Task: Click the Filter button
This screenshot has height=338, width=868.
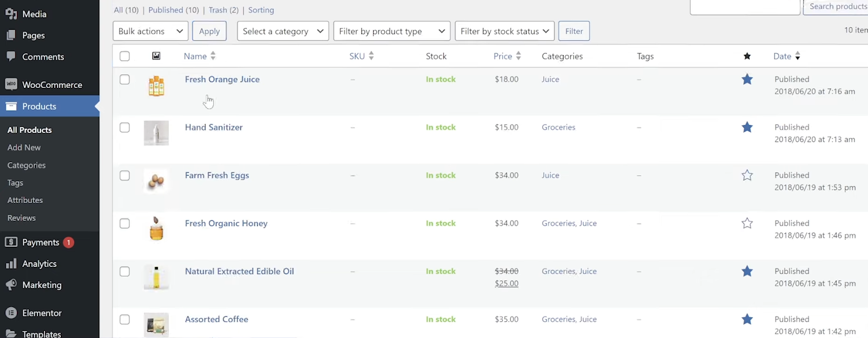Action: pos(574,31)
